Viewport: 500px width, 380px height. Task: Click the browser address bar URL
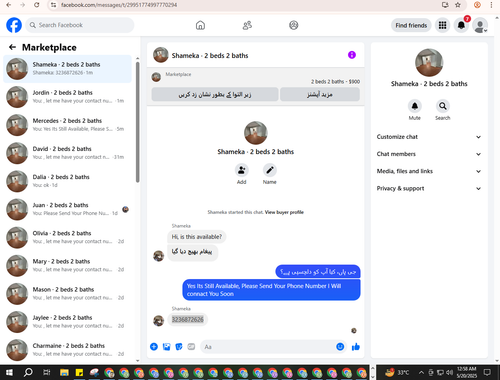[119, 5]
